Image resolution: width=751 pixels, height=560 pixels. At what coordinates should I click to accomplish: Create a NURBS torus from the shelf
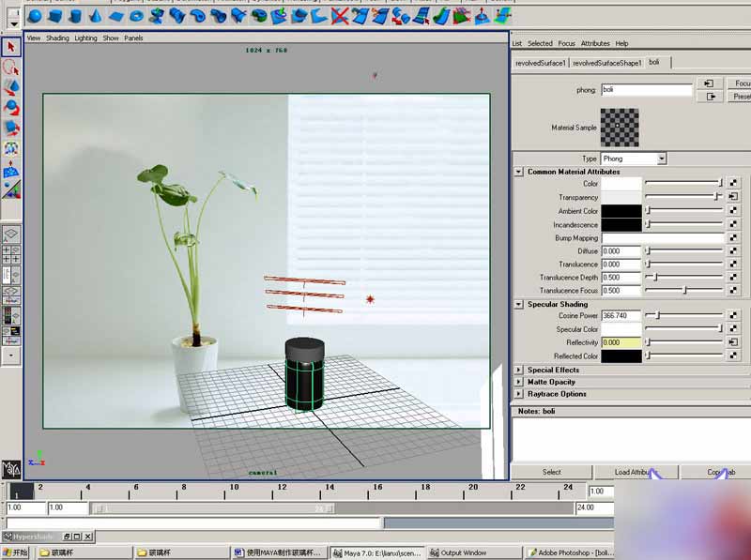point(136,16)
